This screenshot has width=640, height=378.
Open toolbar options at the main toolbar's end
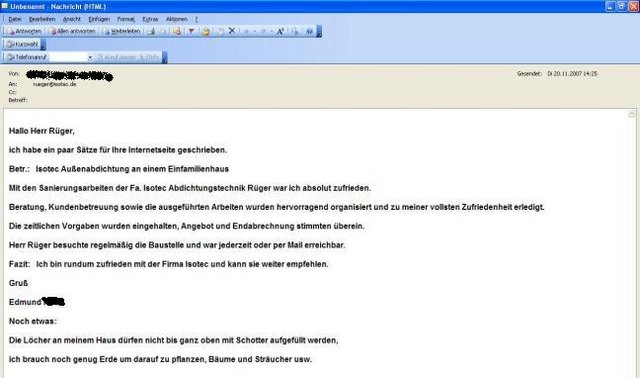pyautogui.click(x=319, y=31)
